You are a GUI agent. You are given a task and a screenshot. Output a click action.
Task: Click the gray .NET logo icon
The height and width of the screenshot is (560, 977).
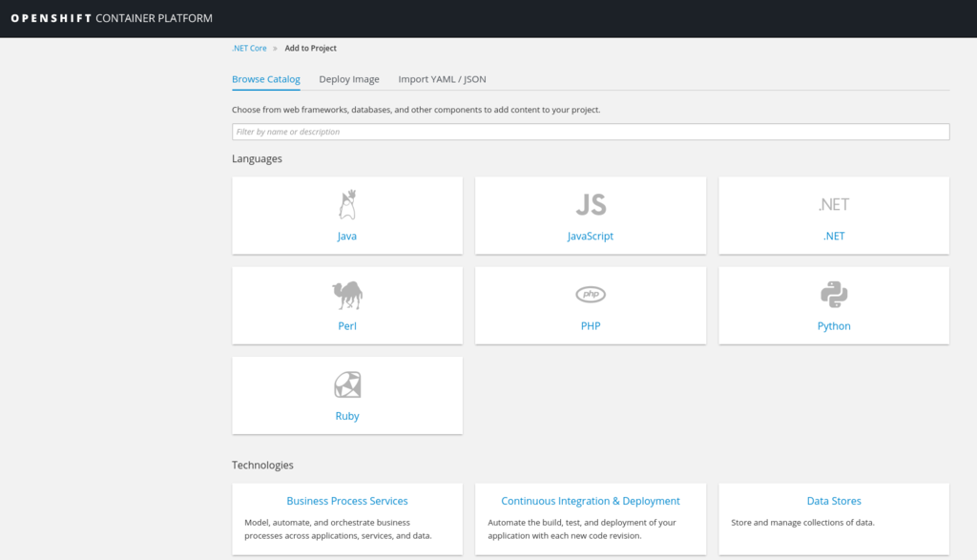pyautogui.click(x=834, y=204)
